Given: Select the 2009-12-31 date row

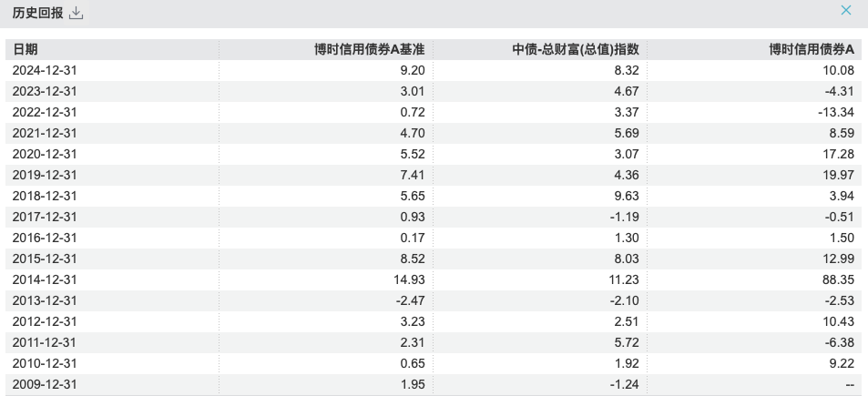Looking at the screenshot, I should [x=434, y=384].
